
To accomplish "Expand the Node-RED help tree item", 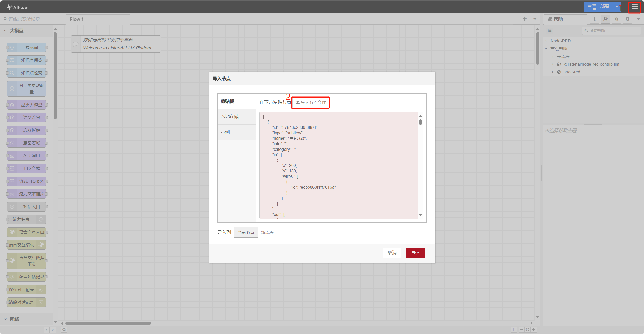I will [x=546, y=41].
